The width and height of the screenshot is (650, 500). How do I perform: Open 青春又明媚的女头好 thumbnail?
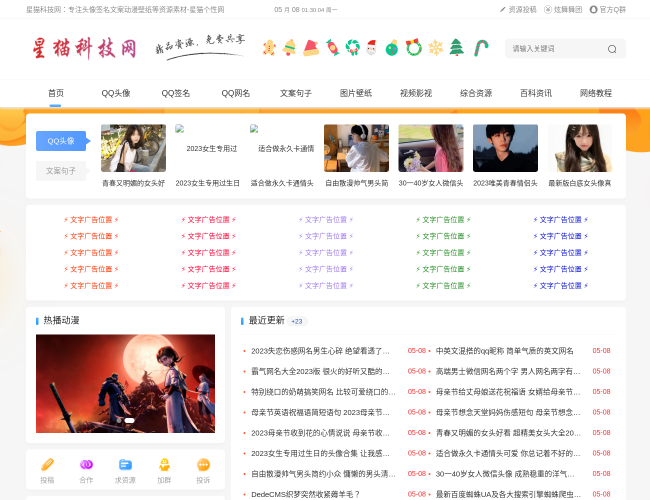click(x=133, y=148)
